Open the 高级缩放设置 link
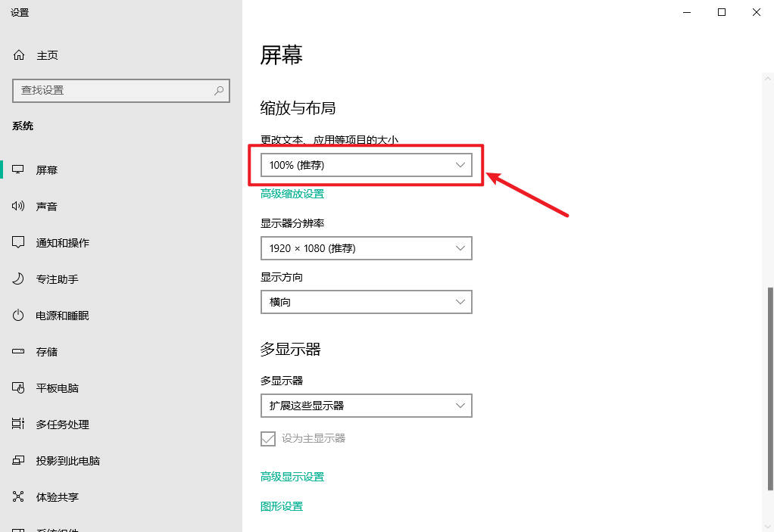The height and width of the screenshot is (532, 774). [x=292, y=194]
